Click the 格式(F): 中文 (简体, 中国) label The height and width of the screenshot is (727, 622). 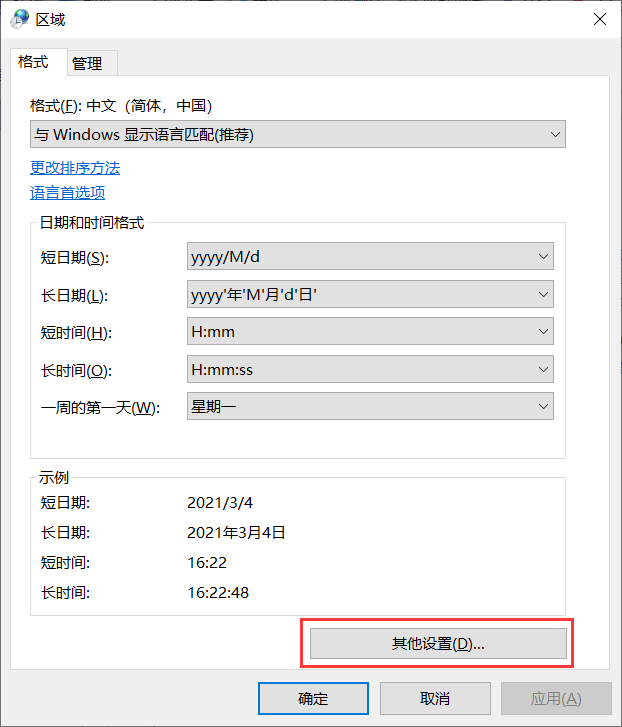[x=121, y=106]
